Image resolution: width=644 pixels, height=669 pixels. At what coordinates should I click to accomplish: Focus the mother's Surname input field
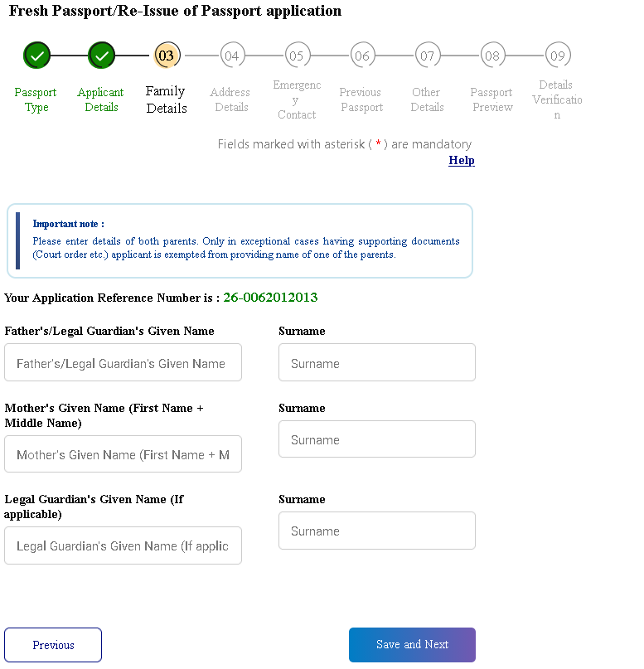tap(377, 439)
